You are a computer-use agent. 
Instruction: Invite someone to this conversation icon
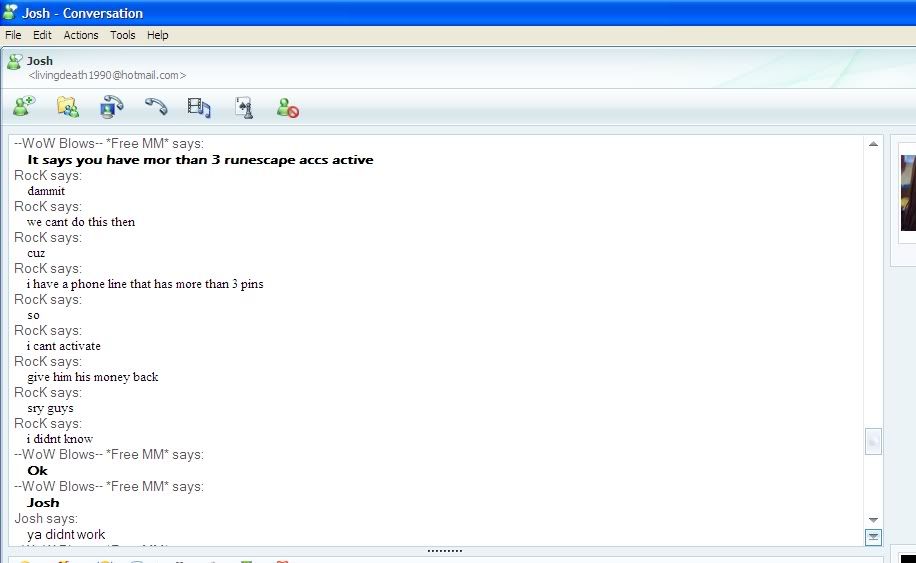(x=25, y=107)
